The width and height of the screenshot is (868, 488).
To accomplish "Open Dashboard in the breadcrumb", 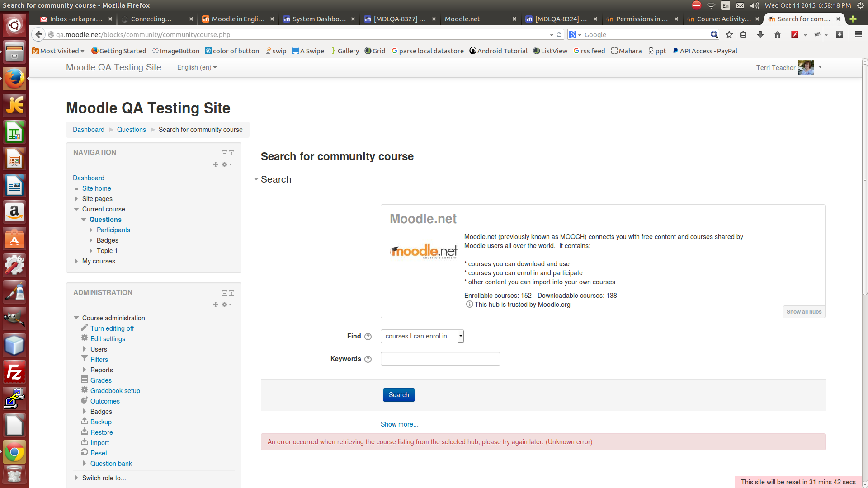I will 89,130.
